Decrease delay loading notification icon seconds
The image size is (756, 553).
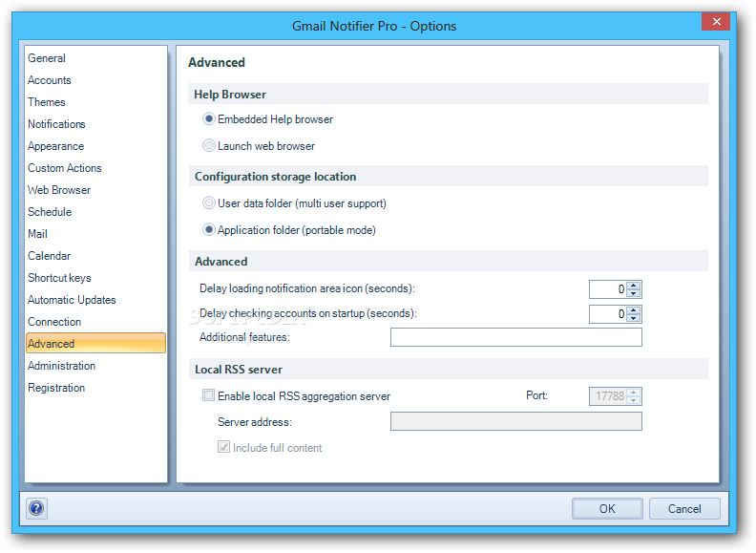[x=634, y=293]
